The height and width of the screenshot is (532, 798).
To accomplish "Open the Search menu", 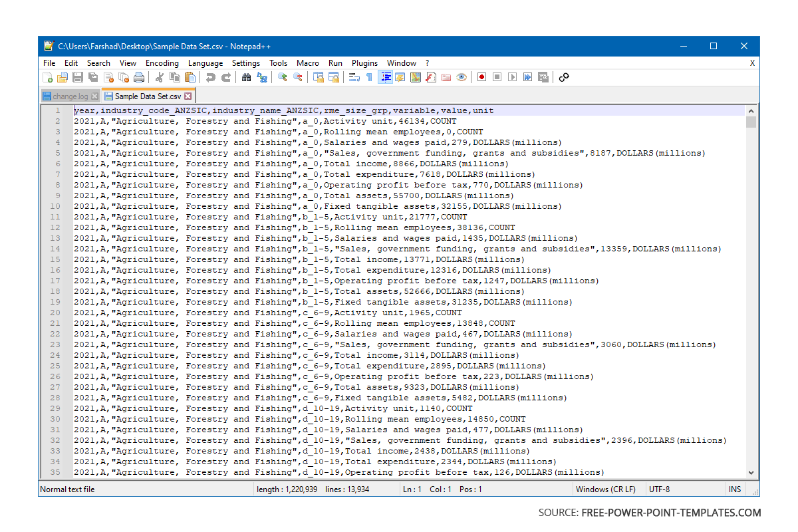I will [98, 63].
